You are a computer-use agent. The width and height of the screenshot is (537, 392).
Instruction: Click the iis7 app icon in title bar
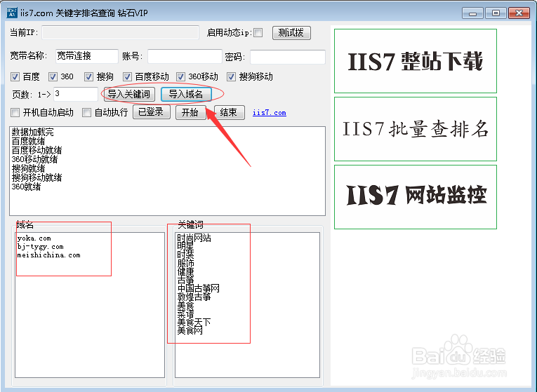(x=12, y=13)
